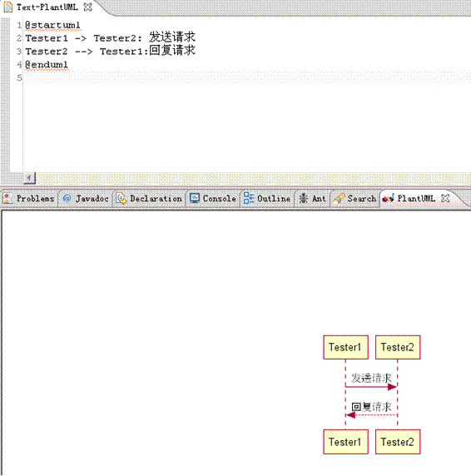
Task: Click line number 3 in the gutter
Action: pyautogui.click(x=19, y=52)
